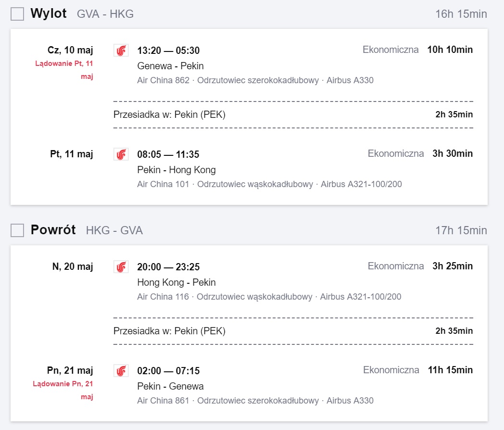Image resolution: width=504 pixels, height=430 pixels.
Task: Open Air China 861 flight details
Action: point(163,400)
